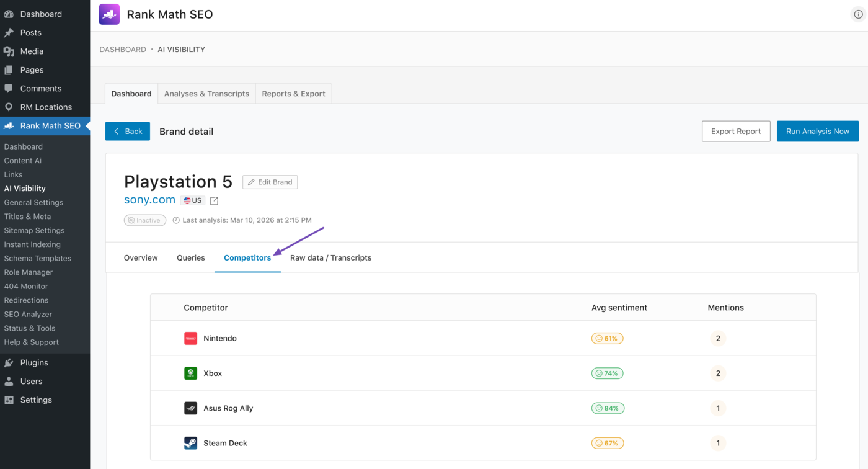This screenshot has height=469, width=868.
Task: Click the Xbox logo icon
Action: click(191, 373)
